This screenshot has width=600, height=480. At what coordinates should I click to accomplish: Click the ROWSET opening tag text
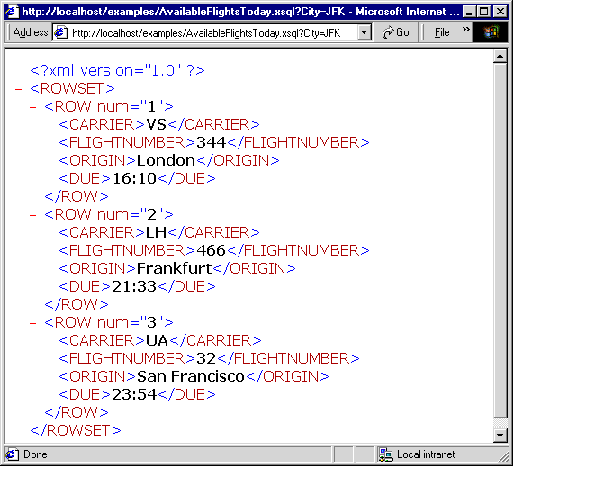pyautogui.click(x=73, y=89)
